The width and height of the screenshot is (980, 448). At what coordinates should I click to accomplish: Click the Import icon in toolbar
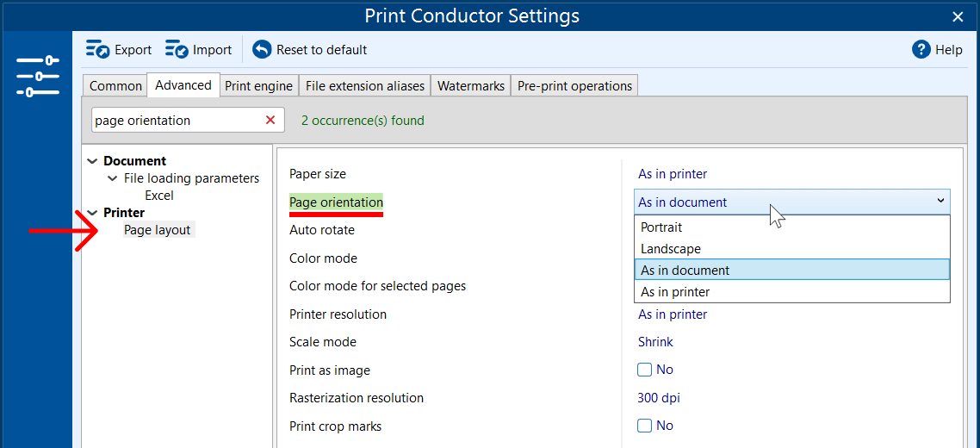point(177,50)
